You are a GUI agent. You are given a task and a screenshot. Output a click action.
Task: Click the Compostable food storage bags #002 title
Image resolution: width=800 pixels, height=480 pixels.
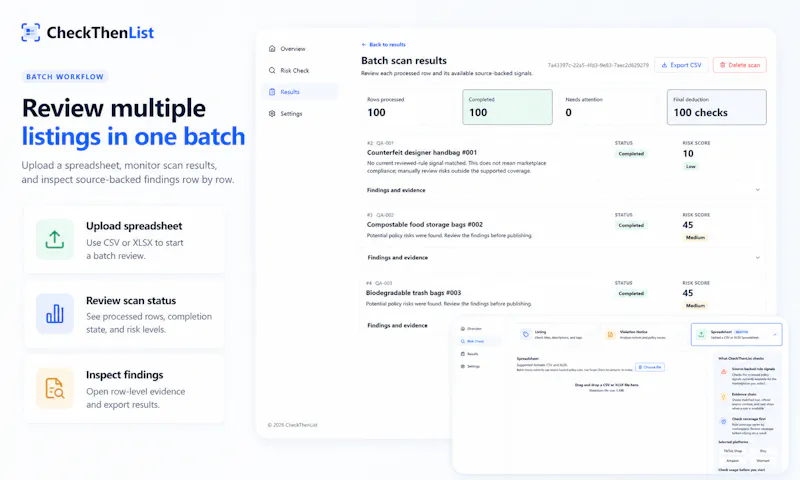coord(424,224)
